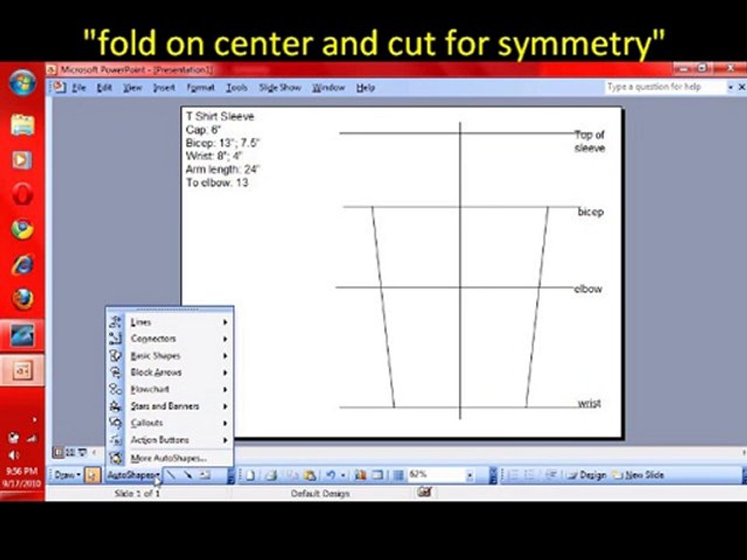Launch Internet Explorer from taskbar
The height and width of the screenshot is (560, 747).
coord(23,264)
